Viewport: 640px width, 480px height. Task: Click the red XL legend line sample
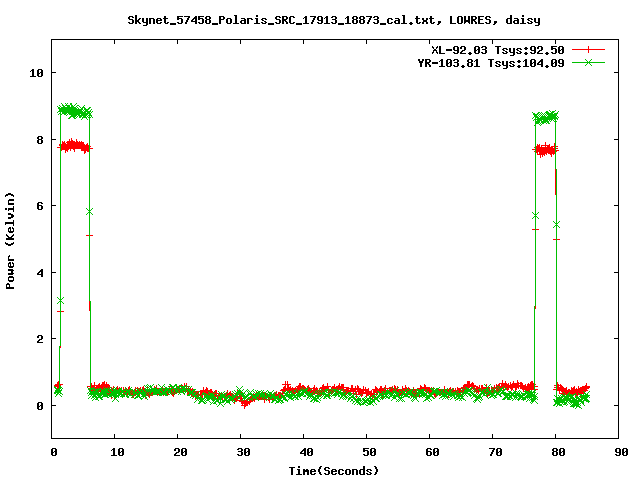[x=588, y=50]
